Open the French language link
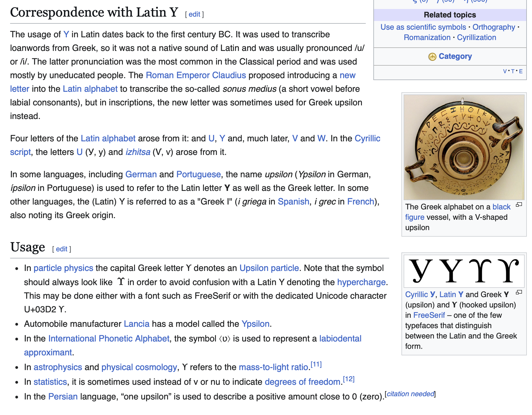This screenshot has height=415, width=532. click(361, 202)
